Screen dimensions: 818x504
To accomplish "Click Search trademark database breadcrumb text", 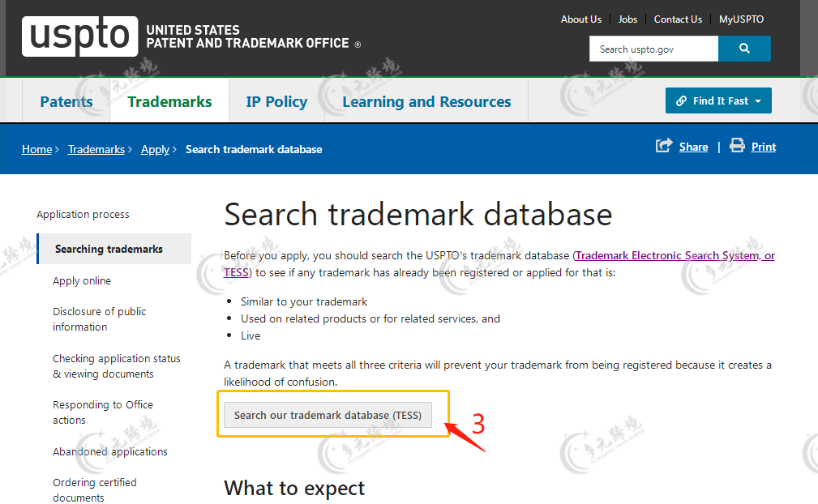I will click(x=254, y=150).
